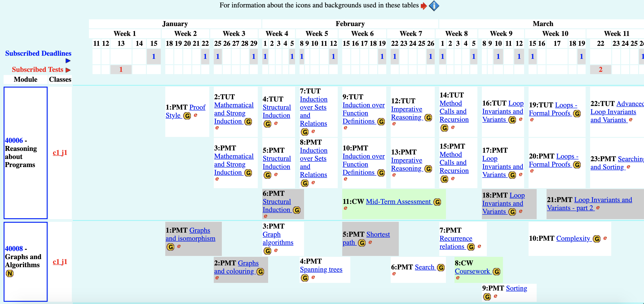The width and height of the screenshot is (644, 304).
Task: Click G icon next to Coursework 8:CW
Action: (x=496, y=271)
